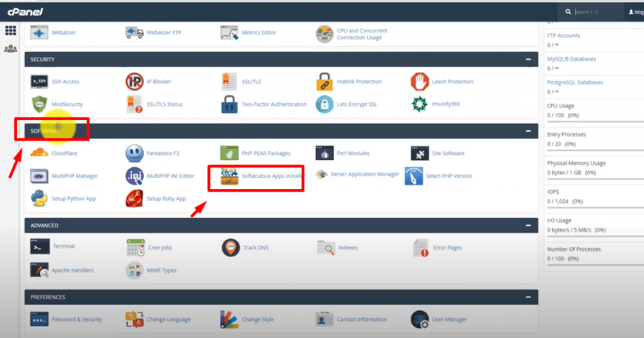Collapse the Security section

(x=528, y=60)
